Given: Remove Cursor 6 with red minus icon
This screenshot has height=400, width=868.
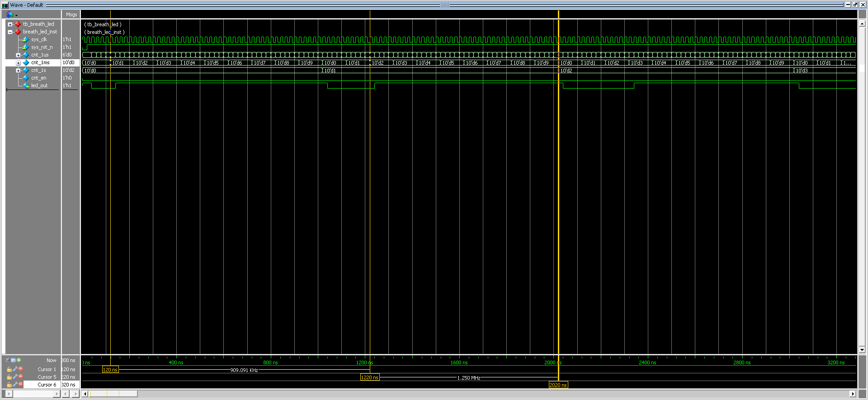Looking at the screenshot, I should pyautogui.click(x=21, y=385).
